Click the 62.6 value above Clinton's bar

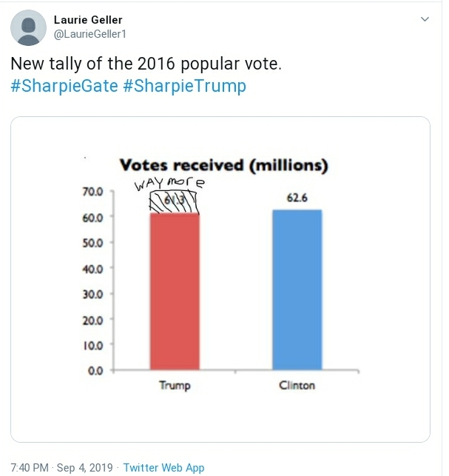297,198
